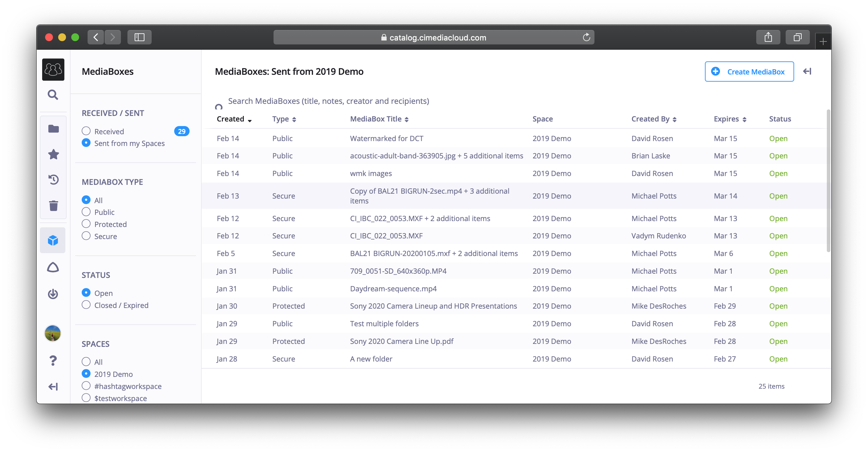
Task: Open favorites star icon in sidebar
Action: [53, 154]
